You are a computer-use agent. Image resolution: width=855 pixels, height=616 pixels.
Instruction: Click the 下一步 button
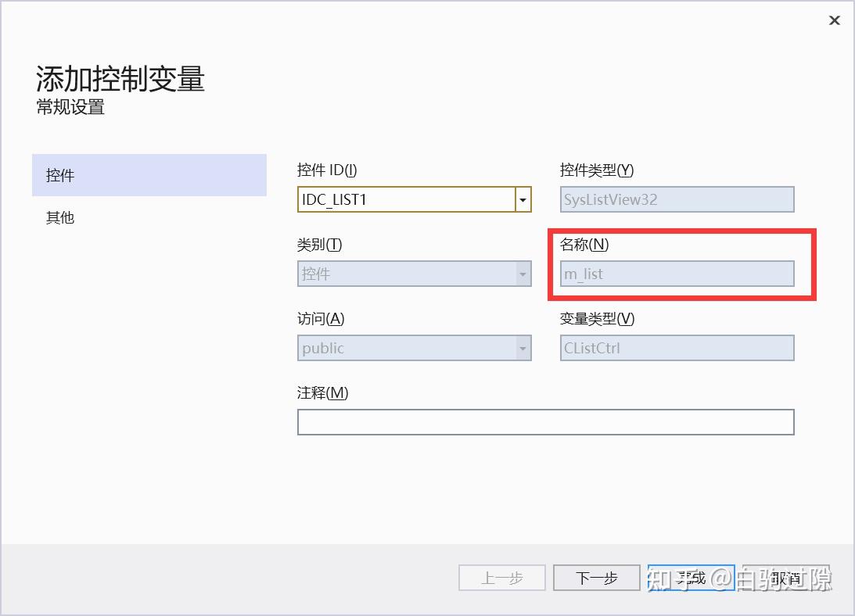tap(596, 578)
